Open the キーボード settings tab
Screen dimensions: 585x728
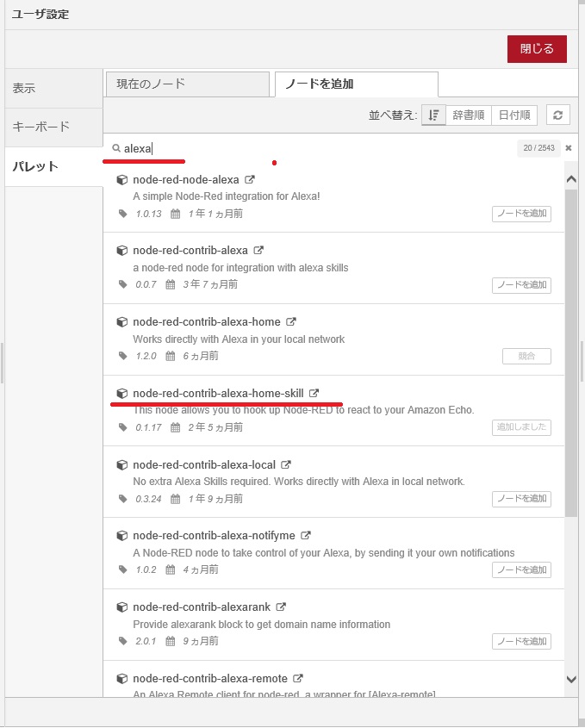pyautogui.click(x=54, y=127)
